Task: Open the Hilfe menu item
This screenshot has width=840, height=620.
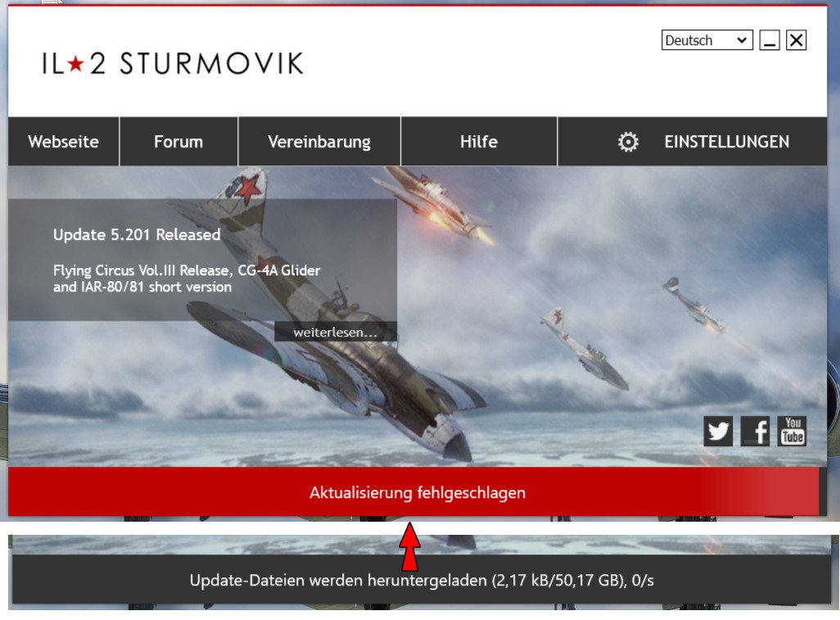Action: pos(479,142)
